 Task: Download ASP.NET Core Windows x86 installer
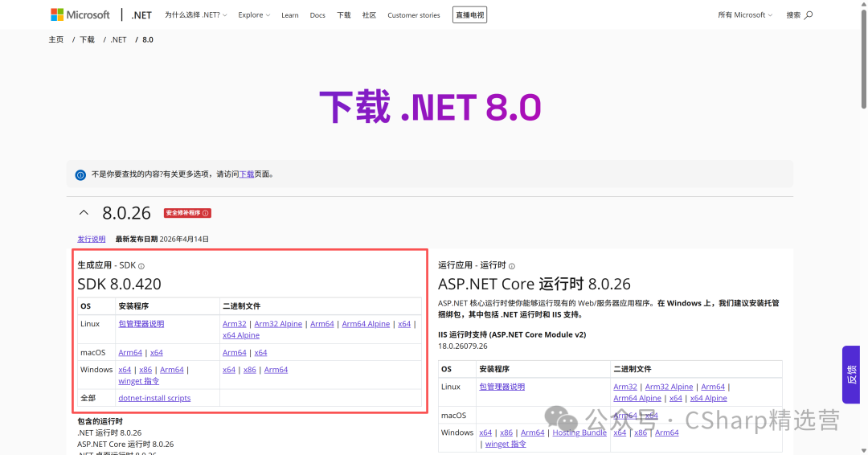click(x=506, y=432)
